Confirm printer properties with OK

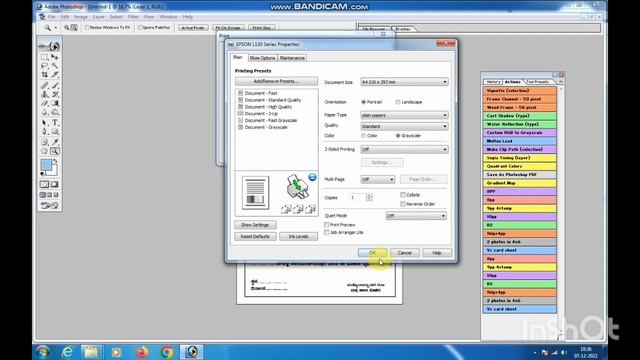373,253
